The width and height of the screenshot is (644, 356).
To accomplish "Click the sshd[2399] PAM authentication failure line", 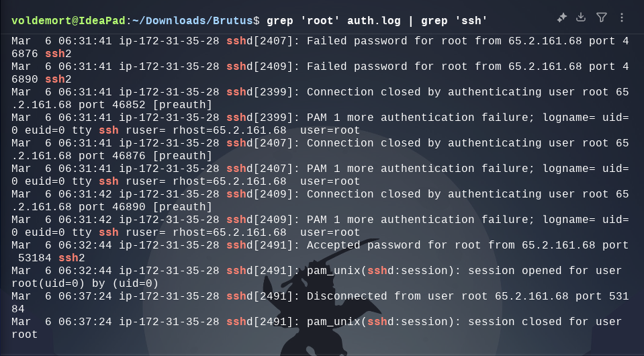I will coord(320,124).
